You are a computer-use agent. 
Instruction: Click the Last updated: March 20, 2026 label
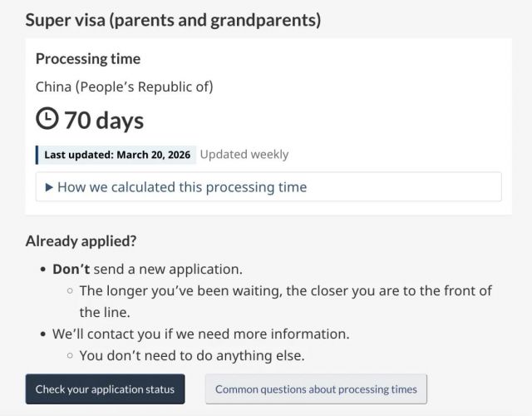tap(117, 155)
